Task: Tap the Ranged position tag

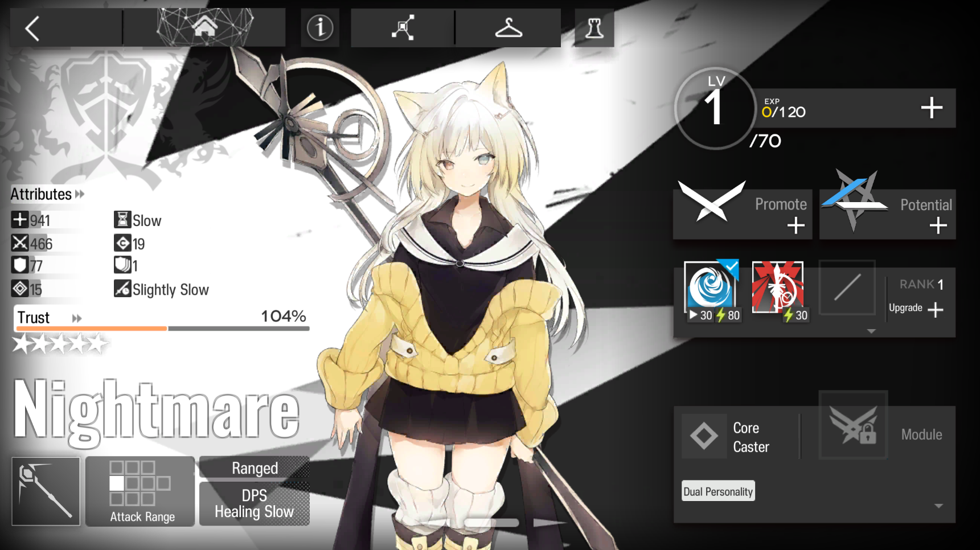Action: coord(255,468)
